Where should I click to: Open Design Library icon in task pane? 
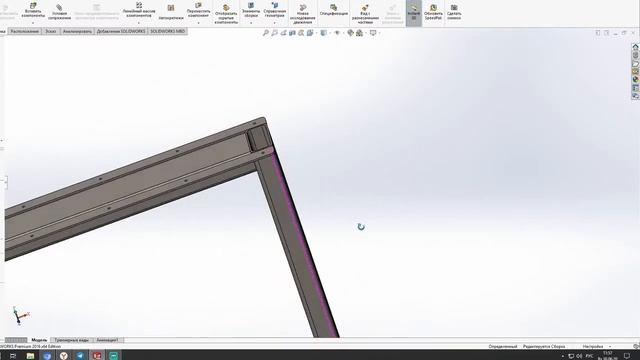tap(635, 55)
